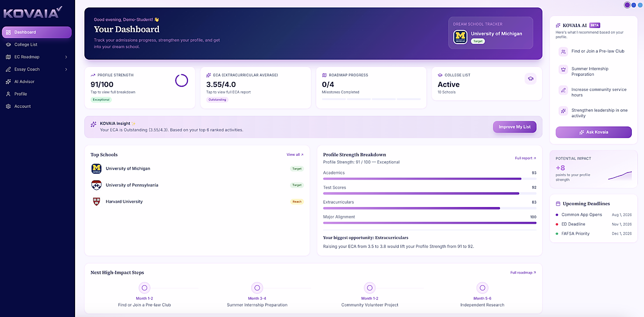The width and height of the screenshot is (644, 317).
Task: Click the Month 1-2 Pre-law Club step circle
Action: tap(144, 288)
